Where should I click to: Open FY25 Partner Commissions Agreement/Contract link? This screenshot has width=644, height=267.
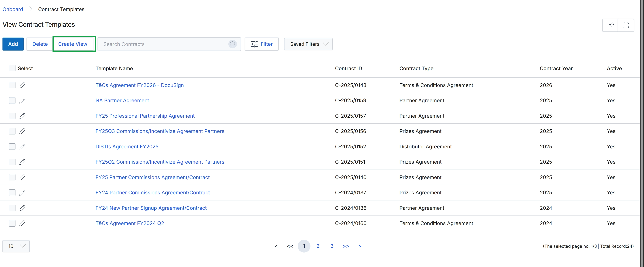[x=153, y=177]
